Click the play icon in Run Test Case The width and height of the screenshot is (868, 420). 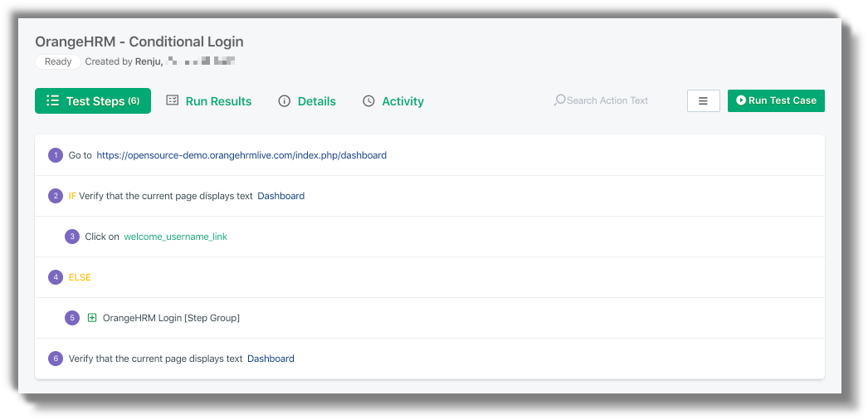coord(741,100)
